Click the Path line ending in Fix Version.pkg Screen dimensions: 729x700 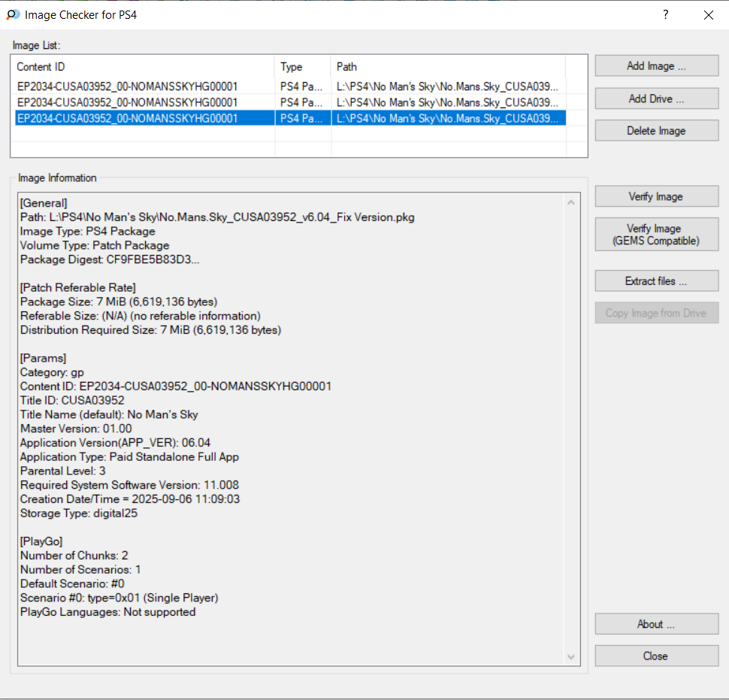217,217
